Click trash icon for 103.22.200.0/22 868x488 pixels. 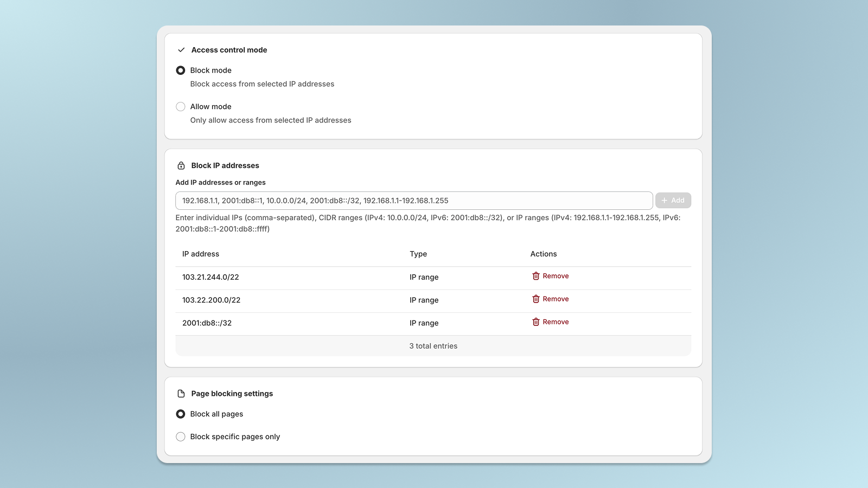coord(536,299)
